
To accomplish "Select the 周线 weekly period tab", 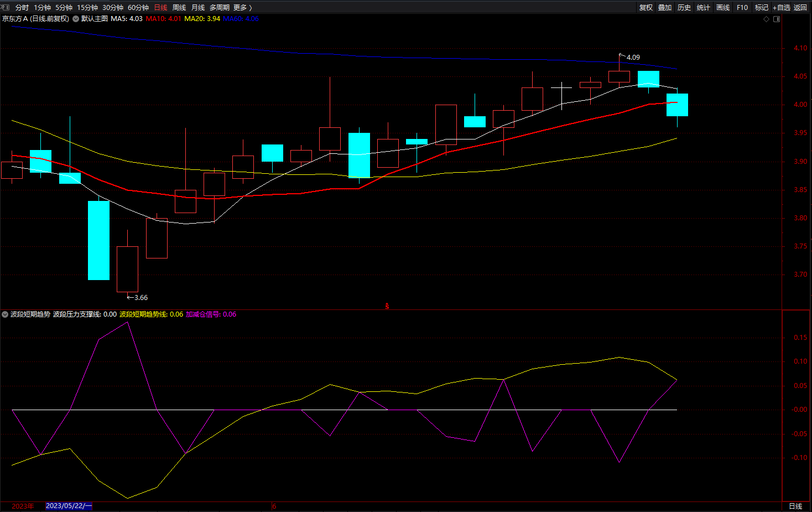I will click(x=179, y=8).
